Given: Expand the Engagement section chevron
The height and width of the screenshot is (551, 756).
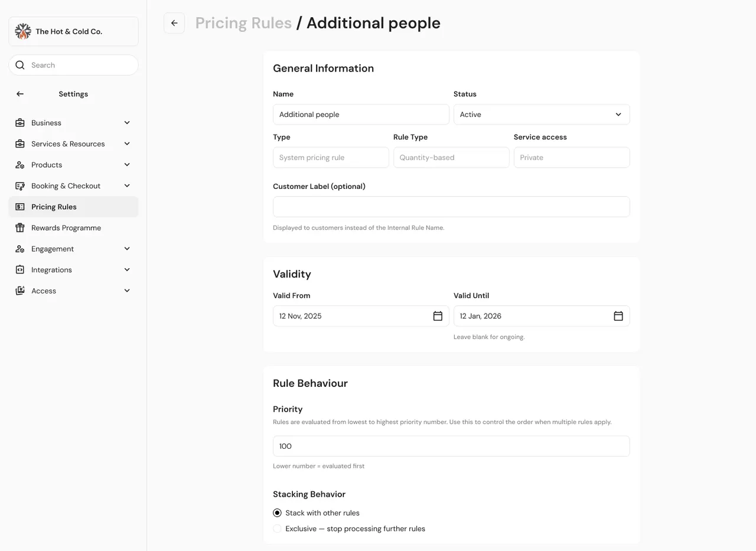Looking at the screenshot, I should pos(127,249).
